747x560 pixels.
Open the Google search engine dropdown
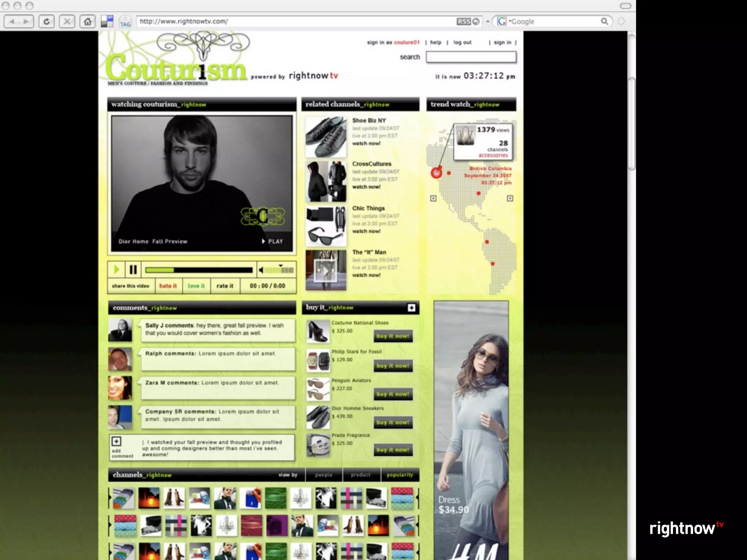point(503,22)
